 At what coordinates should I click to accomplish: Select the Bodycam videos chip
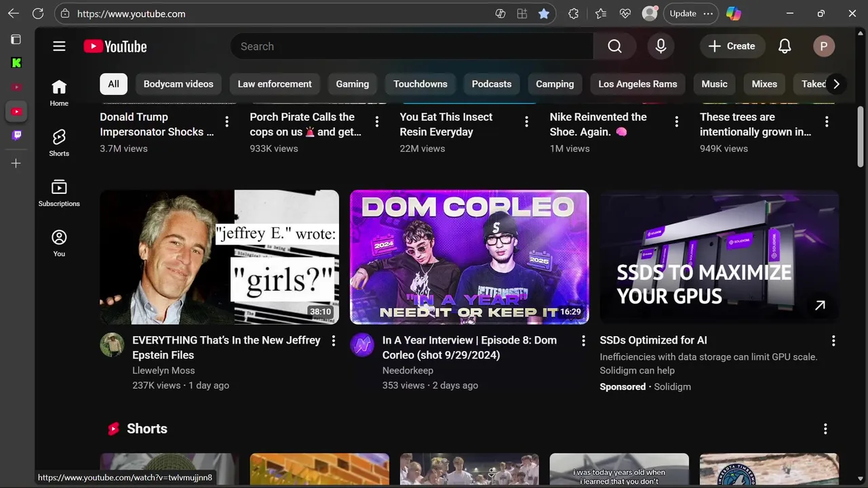coord(178,84)
